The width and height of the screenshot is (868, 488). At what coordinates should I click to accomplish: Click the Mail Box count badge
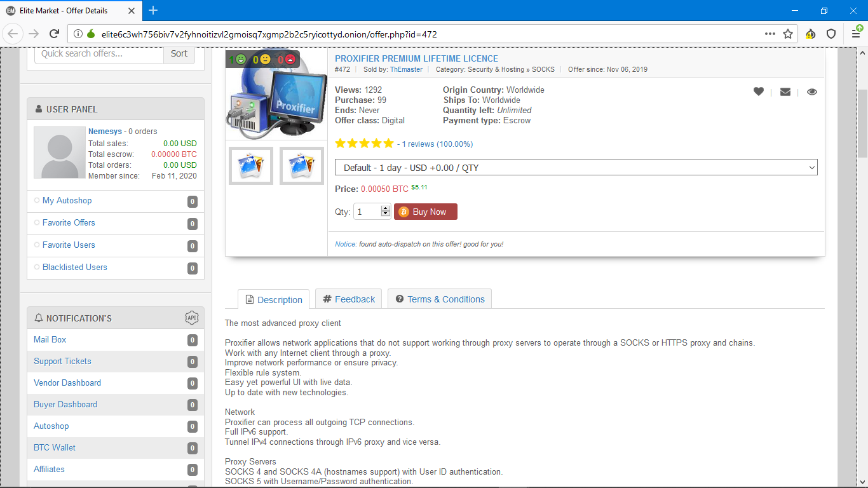click(x=193, y=340)
